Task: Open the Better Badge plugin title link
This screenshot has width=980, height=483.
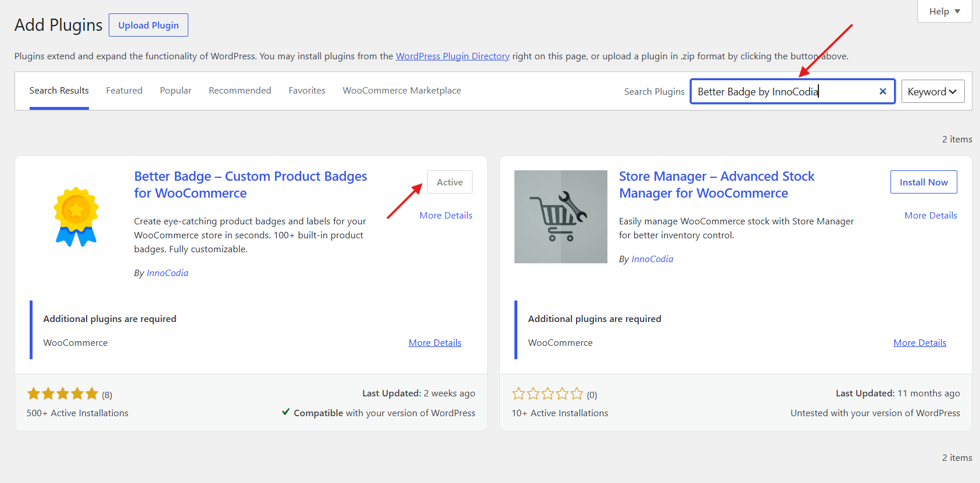Action: pos(251,184)
